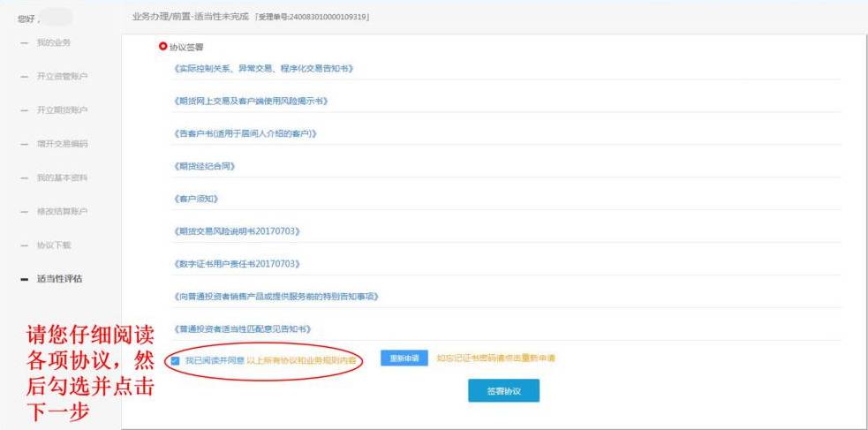View 《数字证书用户责任书20170703》
The image size is (868, 430).
click(238, 264)
